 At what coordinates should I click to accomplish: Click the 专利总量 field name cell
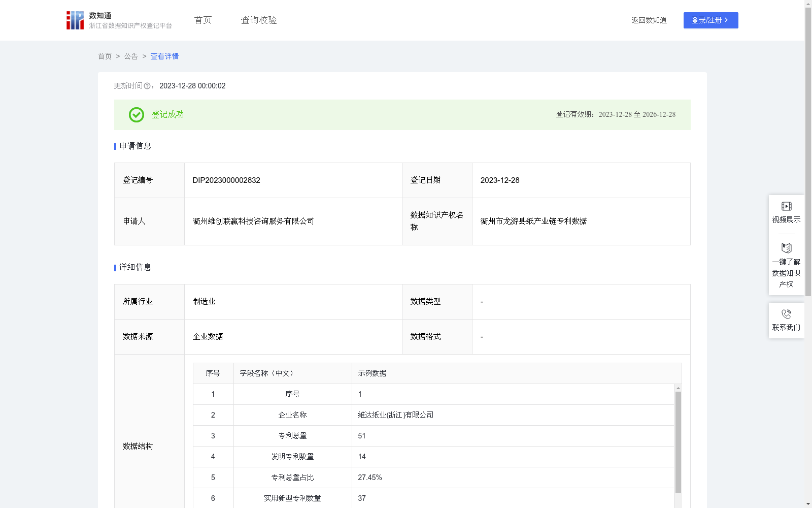pyautogui.click(x=292, y=436)
